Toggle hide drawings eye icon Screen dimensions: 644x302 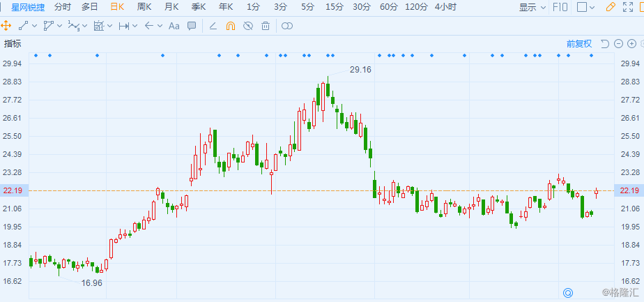click(x=247, y=26)
